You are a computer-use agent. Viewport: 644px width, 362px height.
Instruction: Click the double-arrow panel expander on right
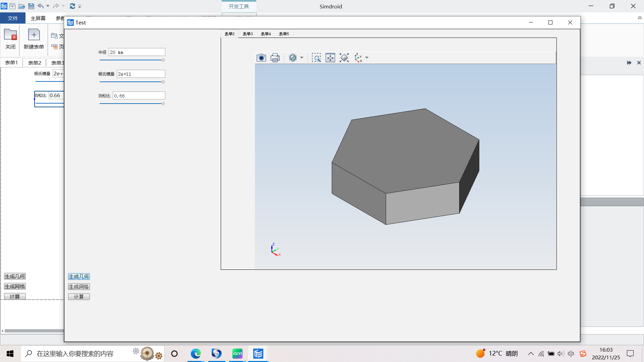pos(629,63)
